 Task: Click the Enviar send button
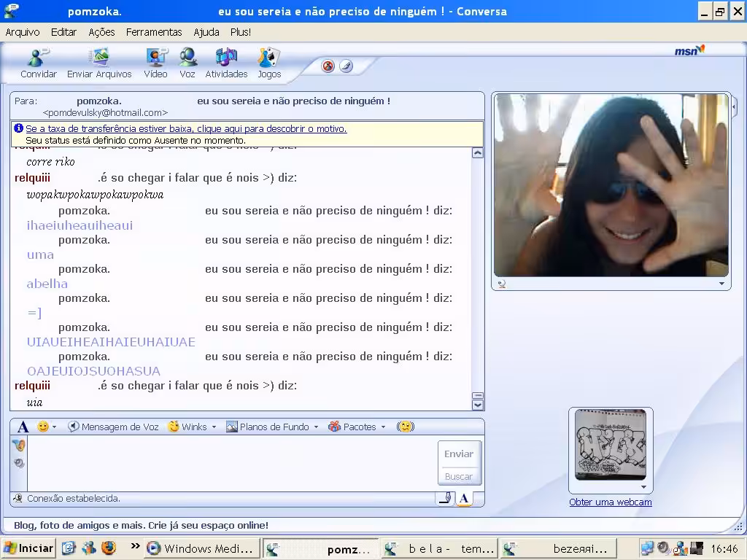pyautogui.click(x=460, y=454)
